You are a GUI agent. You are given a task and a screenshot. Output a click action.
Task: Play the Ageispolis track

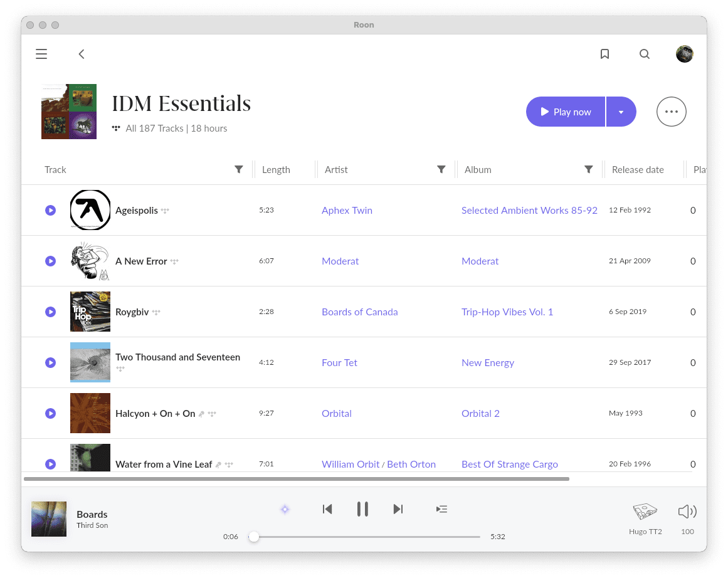[51, 210]
